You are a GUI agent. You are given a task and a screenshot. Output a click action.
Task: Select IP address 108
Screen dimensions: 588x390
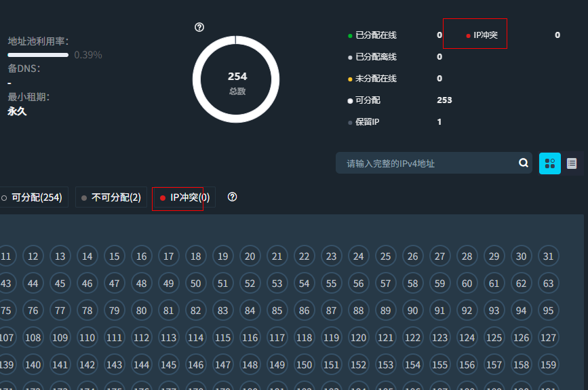[x=33, y=338]
